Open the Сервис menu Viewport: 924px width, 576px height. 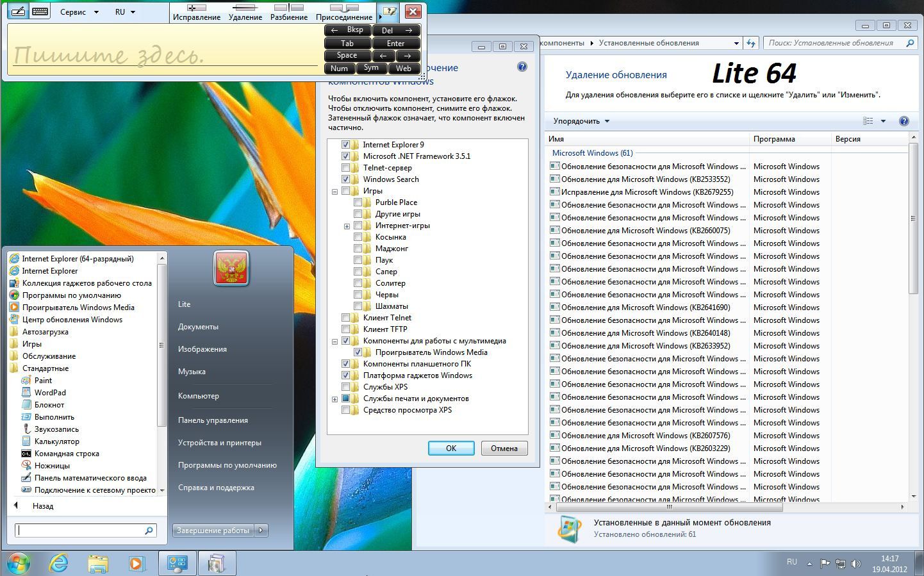(x=79, y=12)
